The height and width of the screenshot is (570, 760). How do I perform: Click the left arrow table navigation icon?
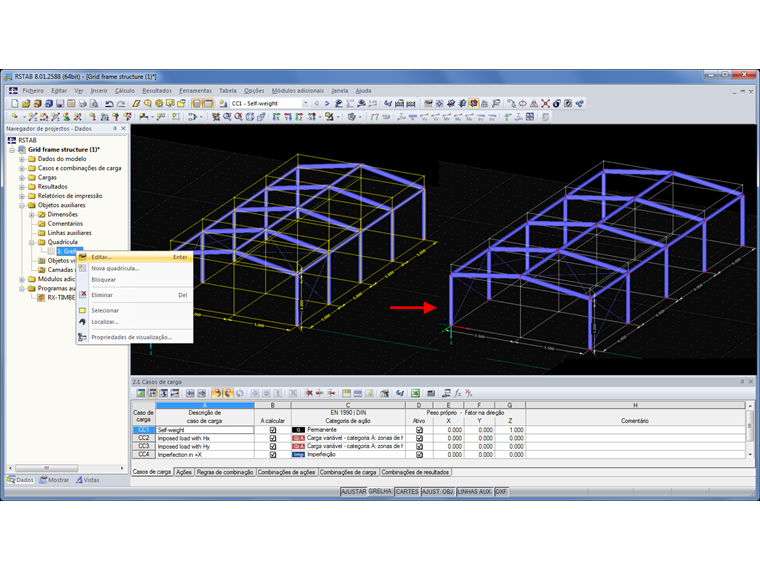click(x=190, y=393)
